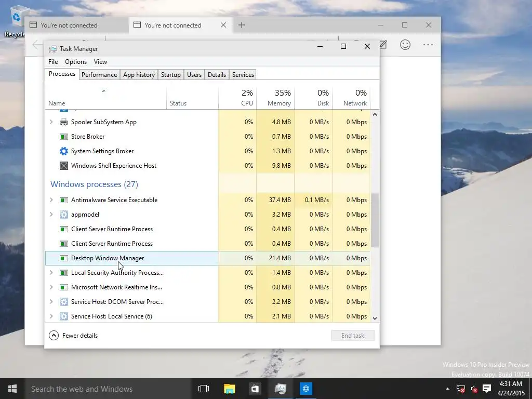Image resolution: width=532 pixels, height=399 pixels.
Task: Open the Action Center notification icon
Action: pyautogui.click(x=487, y=389)
